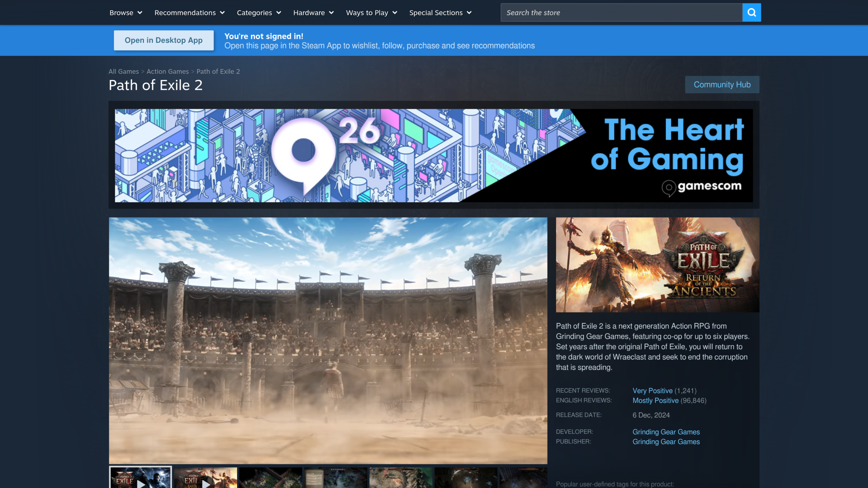Image resolution: width=868 pixels, height=488 pixels.
Task: Select the sixth screenshot thumbnail
Action: tap(466, 478)
